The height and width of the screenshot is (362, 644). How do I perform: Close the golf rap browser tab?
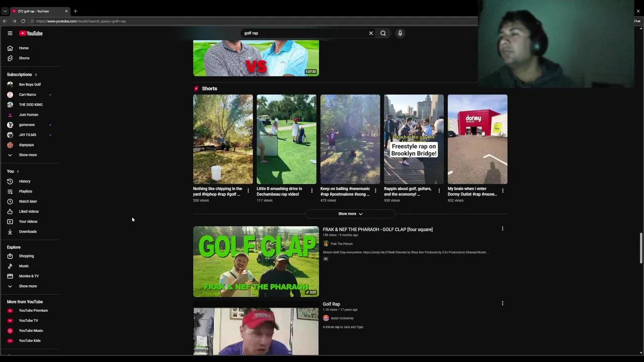click(x=66, y=11)
